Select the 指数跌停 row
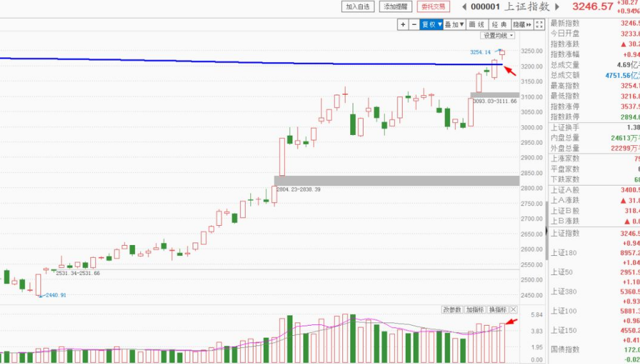 (595, 116)
